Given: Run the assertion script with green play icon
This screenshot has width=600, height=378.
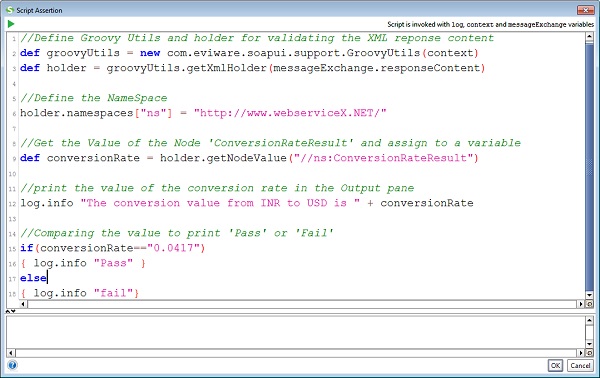Looking at the screenshot, I should (11, 24).
